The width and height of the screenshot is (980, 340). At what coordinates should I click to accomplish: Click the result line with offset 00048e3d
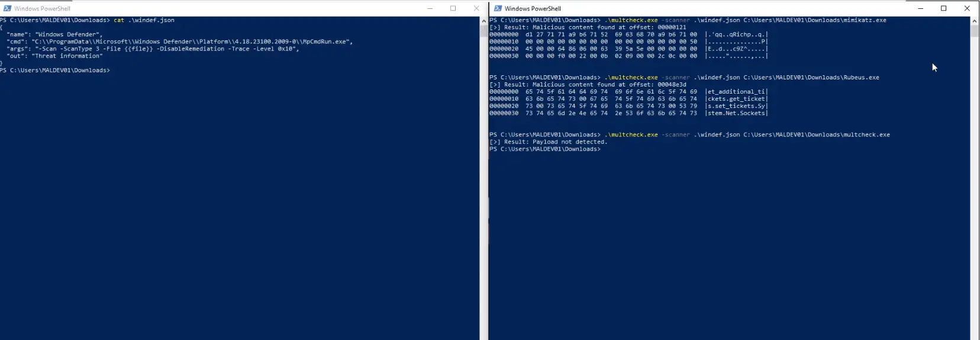(x=588, y=84)
